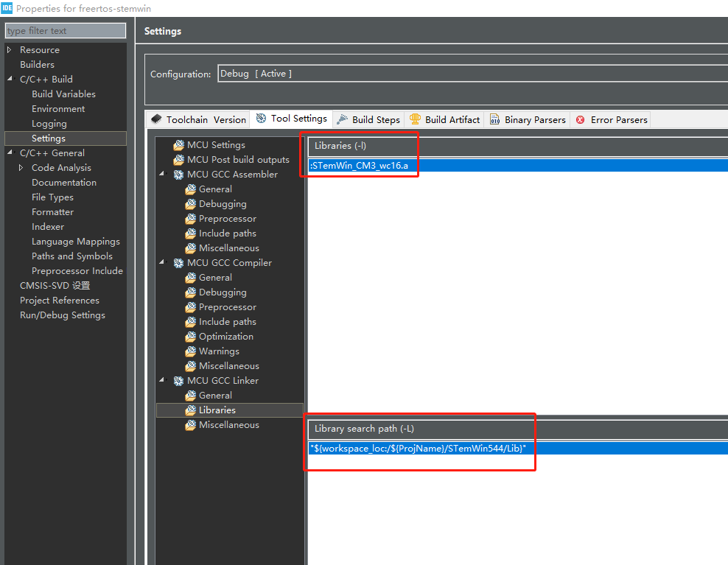Open the Build Steps tab
The width and height of the screenshot is (728, 565).
point(368,119)
